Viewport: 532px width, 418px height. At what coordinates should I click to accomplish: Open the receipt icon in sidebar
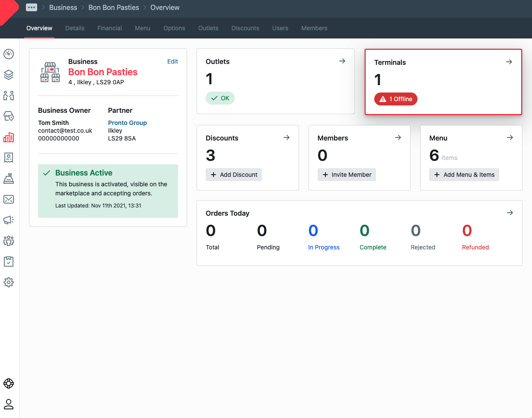[9, 157]
